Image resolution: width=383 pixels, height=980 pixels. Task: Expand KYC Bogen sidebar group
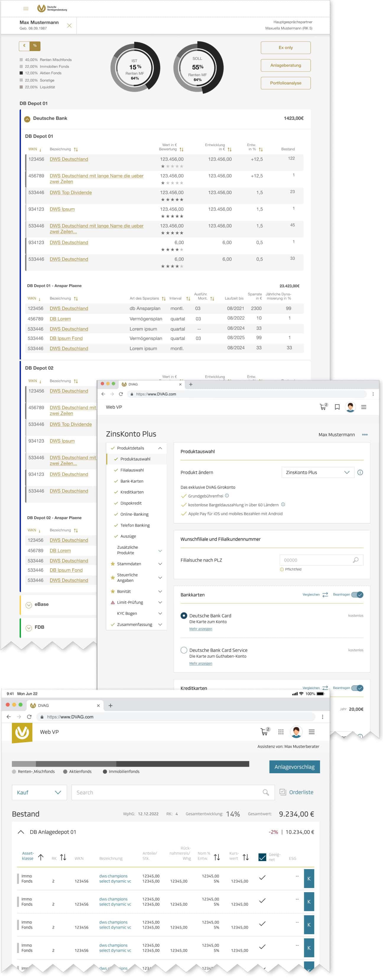tap(160, 613)
